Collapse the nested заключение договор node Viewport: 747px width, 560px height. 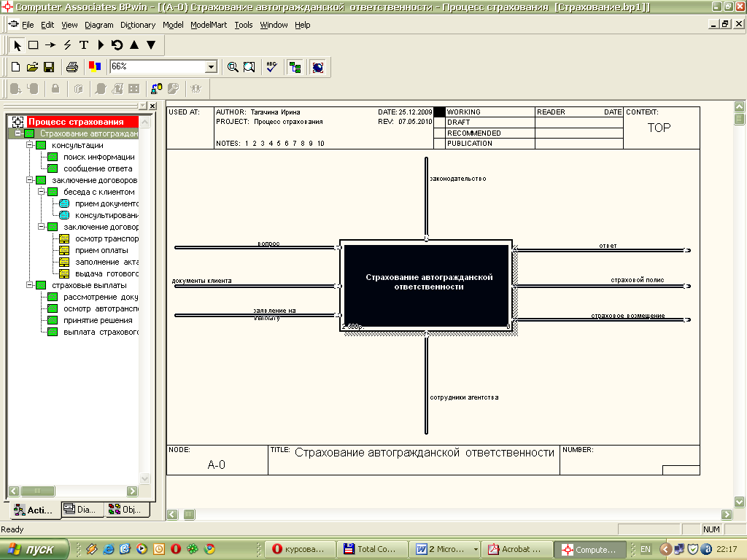click(x=41, y=227)
